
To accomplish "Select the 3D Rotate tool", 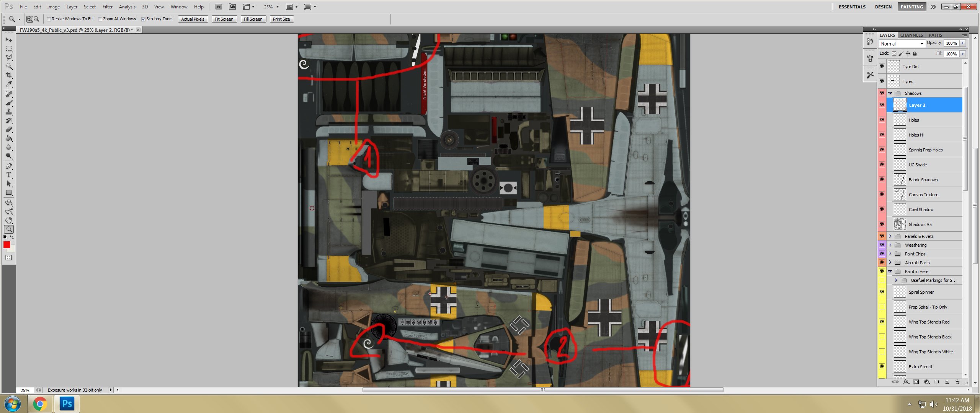I will point(9,203).
